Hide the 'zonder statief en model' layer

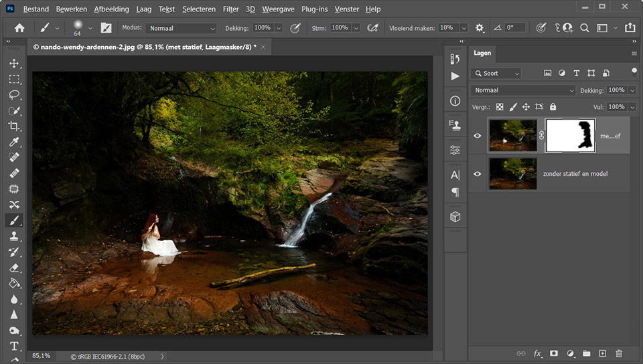[x=478, y=173]
